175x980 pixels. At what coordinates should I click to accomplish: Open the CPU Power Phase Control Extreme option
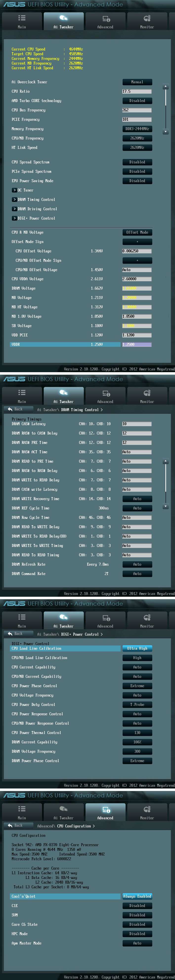tap(137, 686)
